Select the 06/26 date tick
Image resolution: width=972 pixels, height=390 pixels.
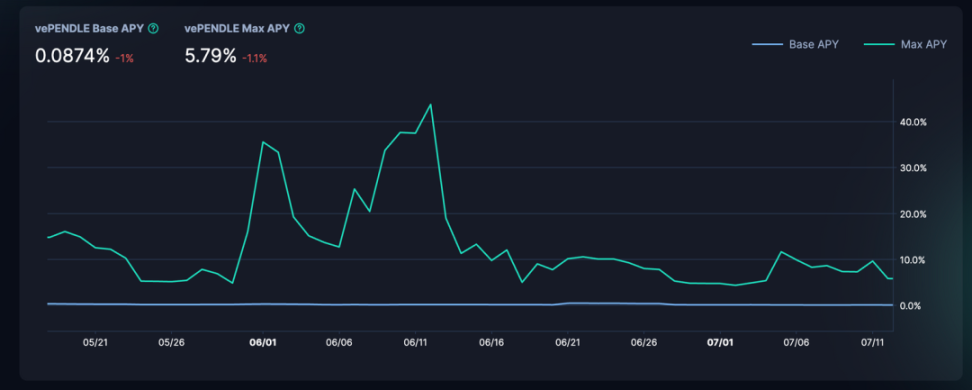[x=643, y=342]
